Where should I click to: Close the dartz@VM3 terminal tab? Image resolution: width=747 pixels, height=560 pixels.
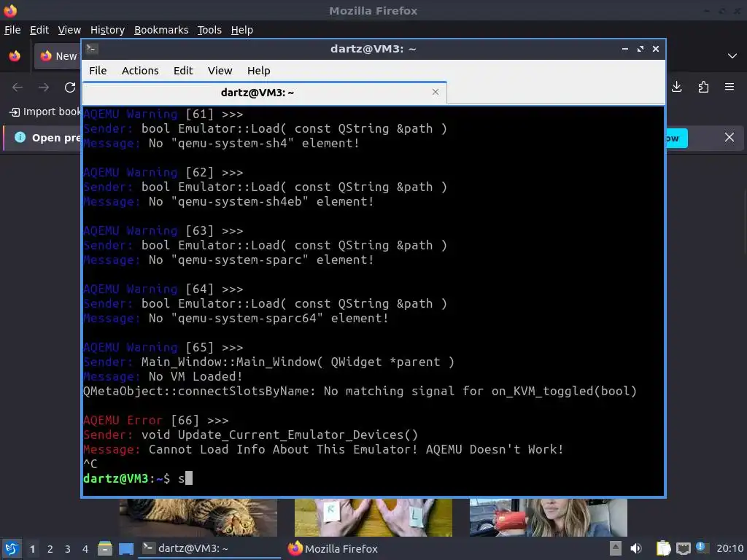pyautogui.click(x=435, y=92)
